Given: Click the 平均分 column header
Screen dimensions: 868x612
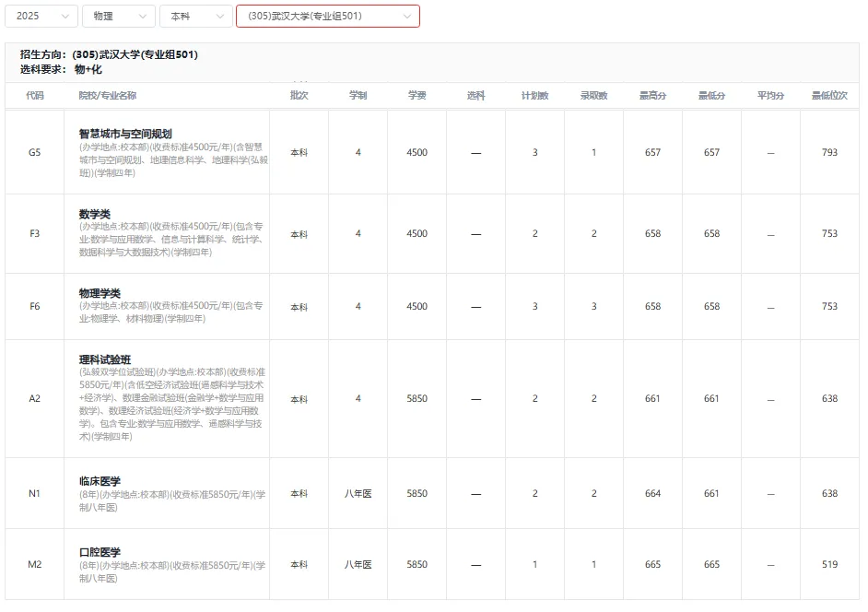Looking at the screenshot, I should point(770,95).
